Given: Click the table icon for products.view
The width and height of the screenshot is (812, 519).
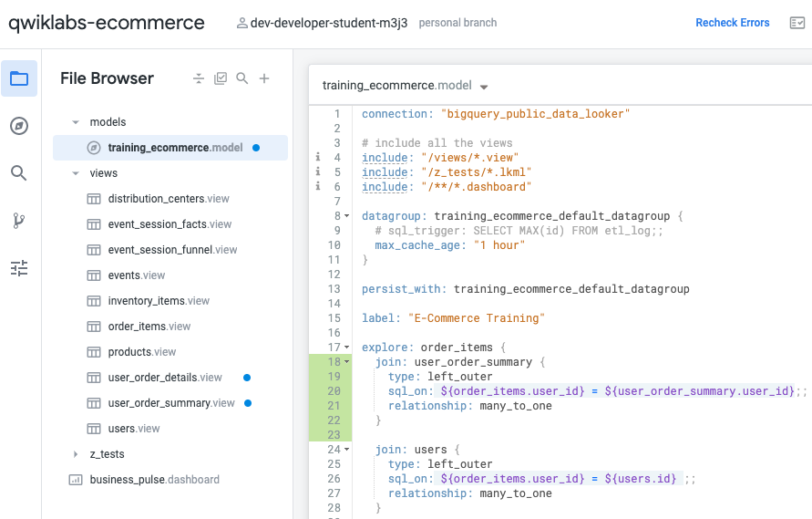Looking at the screenshot, I should pos(94,352).
